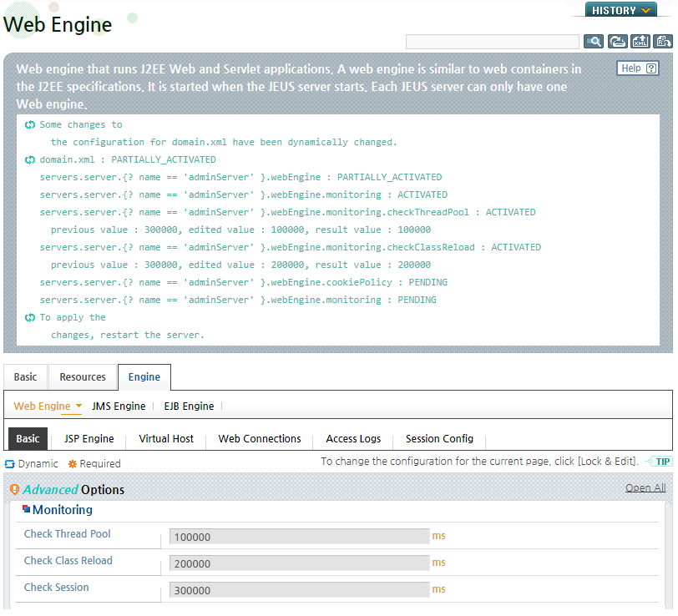Switch to the Resources tab

tap(83, 377)
